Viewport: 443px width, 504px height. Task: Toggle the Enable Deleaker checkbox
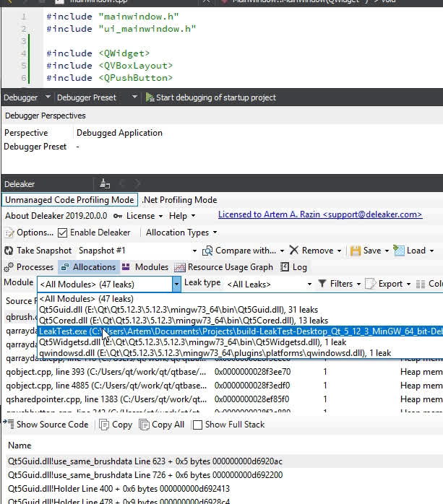62,233
